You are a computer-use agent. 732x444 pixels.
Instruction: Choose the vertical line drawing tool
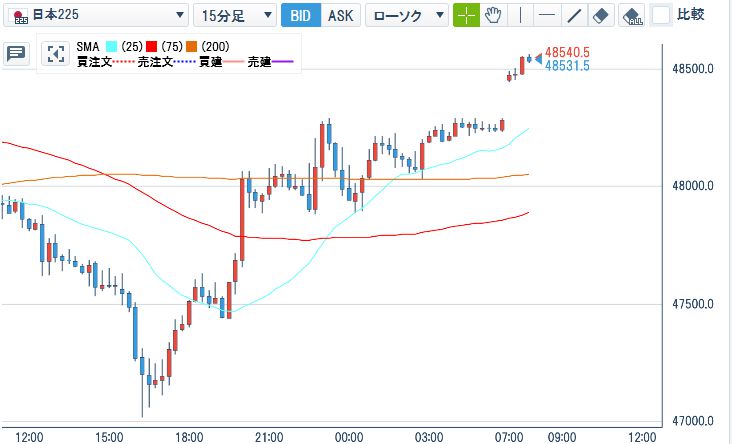(520, 15)
